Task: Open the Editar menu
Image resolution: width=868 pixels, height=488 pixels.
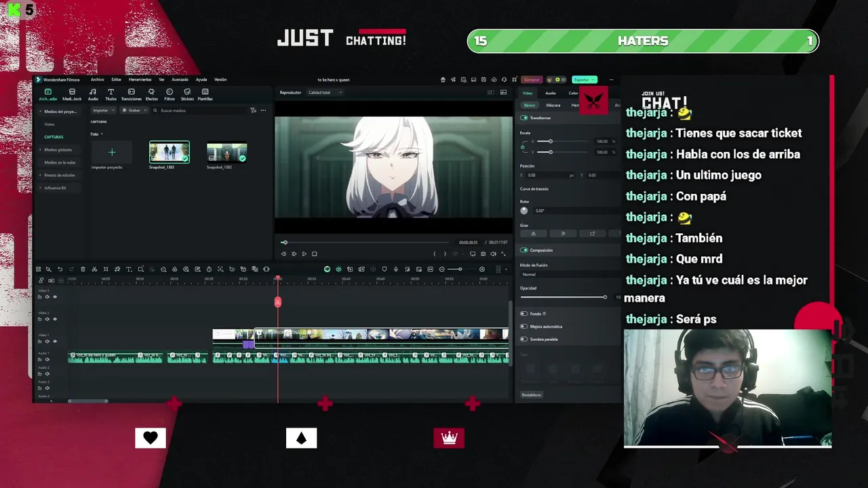Action: [x=117, y=79]
